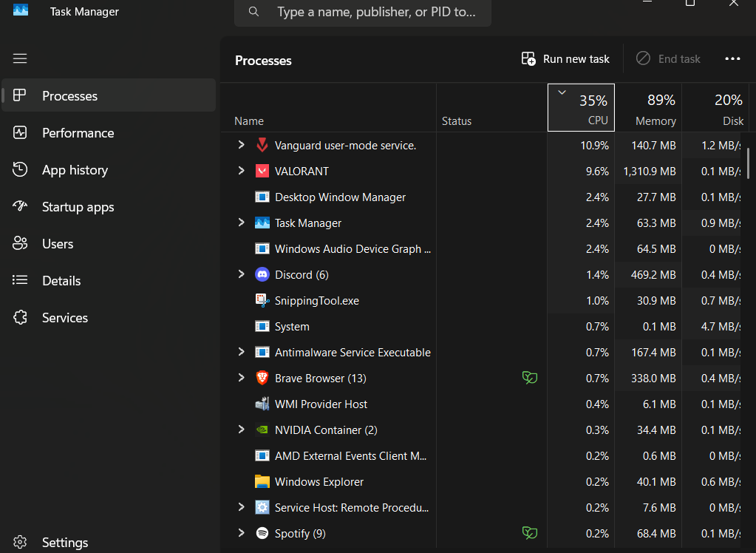Click the Brave Browser icon

coord(262,378)
